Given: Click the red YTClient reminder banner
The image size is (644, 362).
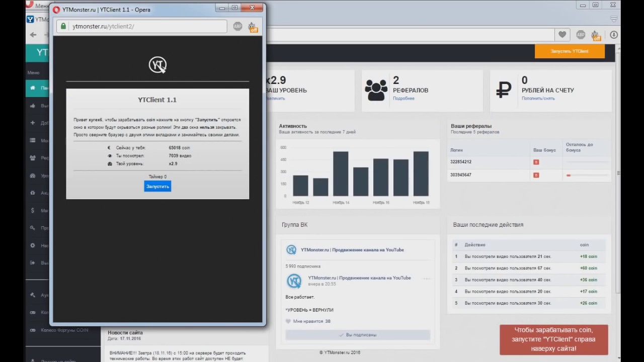Looking at the screenshot, I should point(554,339).
